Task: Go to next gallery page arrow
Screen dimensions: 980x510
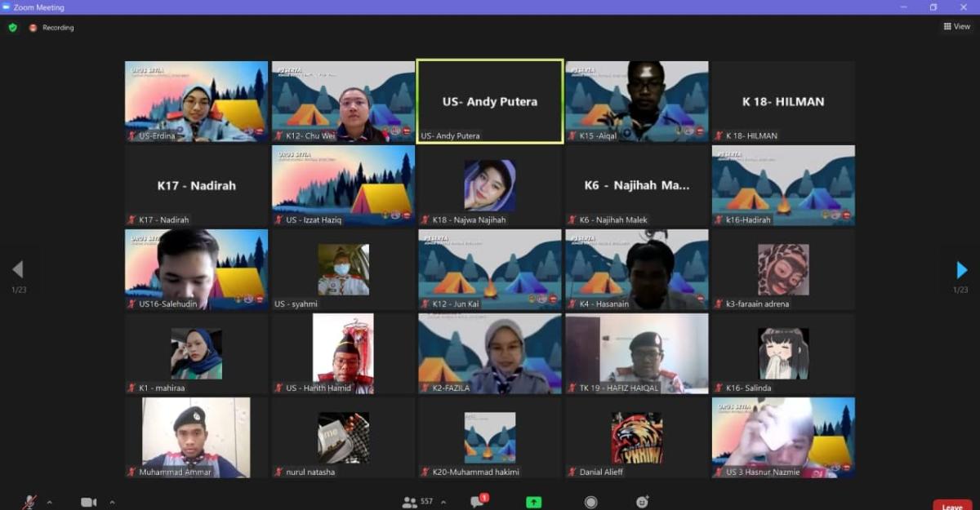Action: click(x=961, y=270)
